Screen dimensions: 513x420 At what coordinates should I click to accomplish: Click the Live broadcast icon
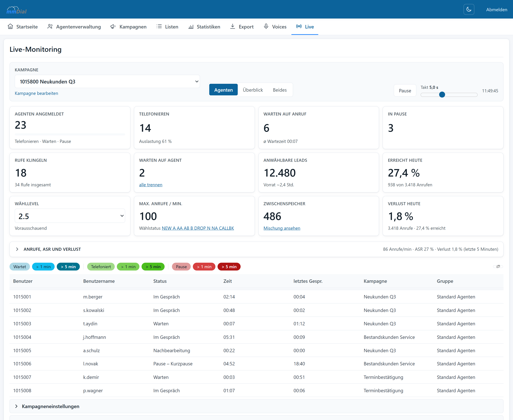[x=299, y=26]
